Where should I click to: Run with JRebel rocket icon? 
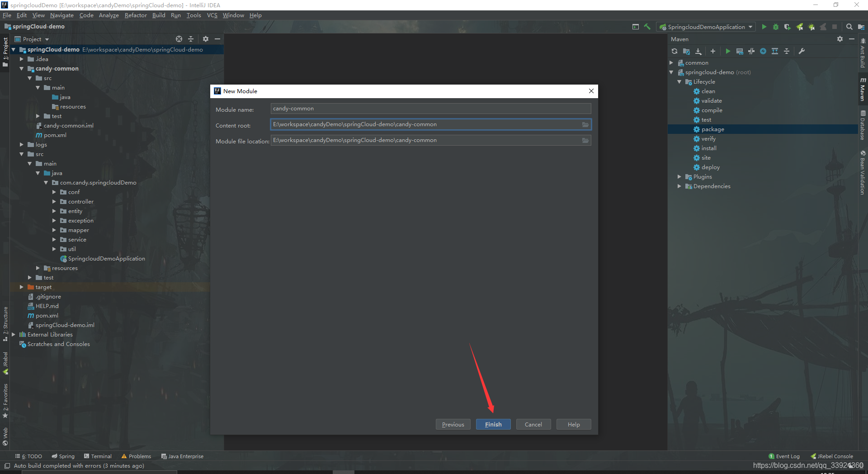click(800, 27)
